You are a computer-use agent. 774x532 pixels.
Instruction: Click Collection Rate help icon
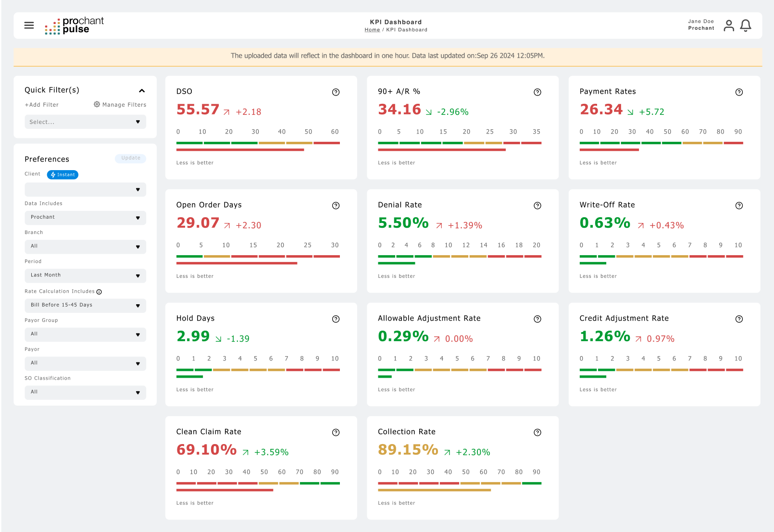(537, 433)
